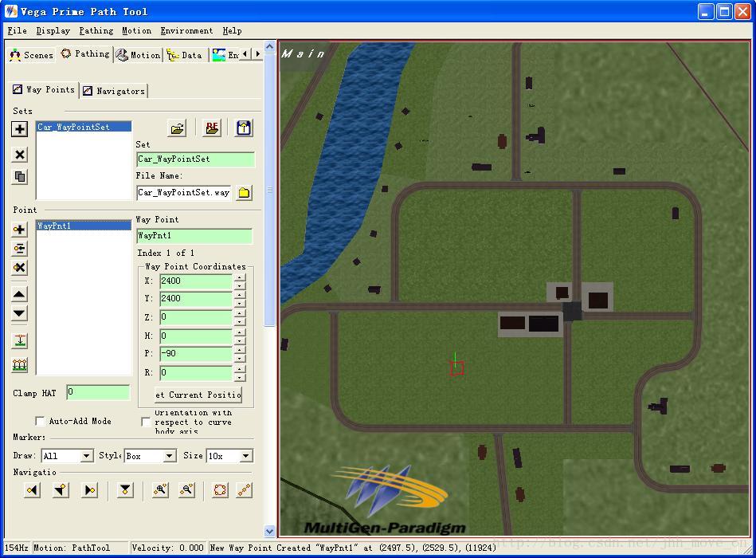
Task: Select WayPnt1 in the Point list
Action: 84,226
